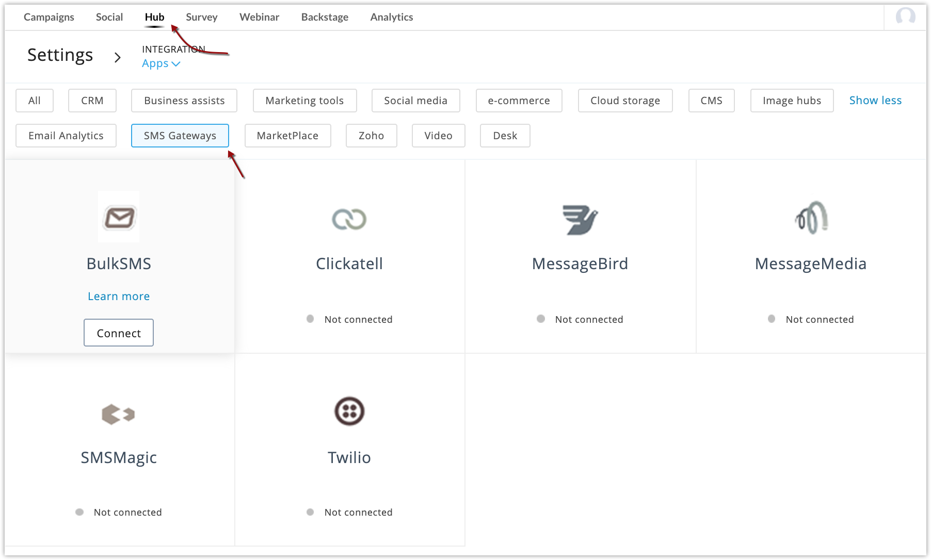Filter by Marketing tools
The width and height of the screenshot is (931, 560).
304,101
